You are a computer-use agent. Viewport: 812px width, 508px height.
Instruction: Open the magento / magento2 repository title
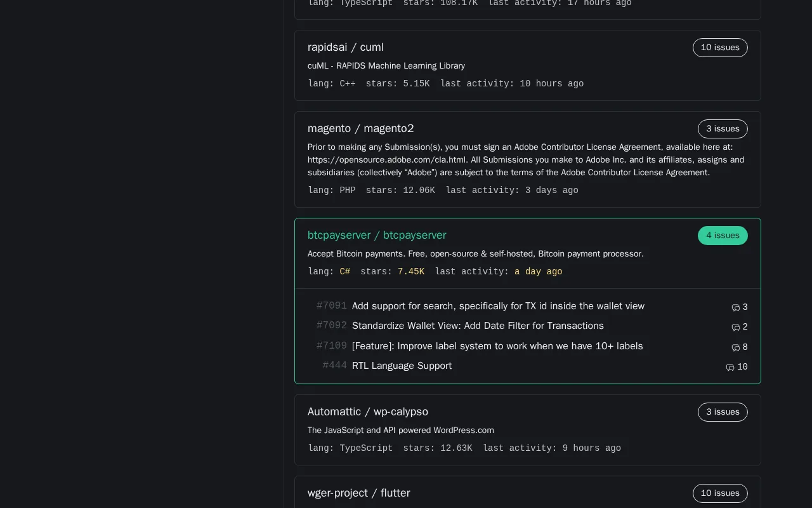(360, 128)
